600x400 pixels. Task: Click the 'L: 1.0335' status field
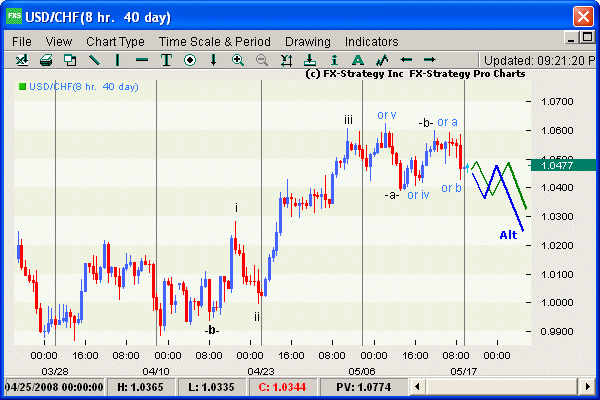pyautogui.click(x=212, y=387)
